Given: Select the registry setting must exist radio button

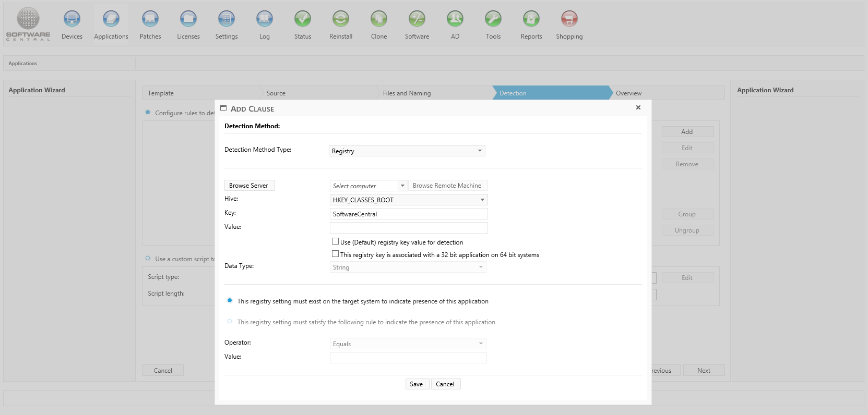Looking at the screenshot, I should pos(230,301).
